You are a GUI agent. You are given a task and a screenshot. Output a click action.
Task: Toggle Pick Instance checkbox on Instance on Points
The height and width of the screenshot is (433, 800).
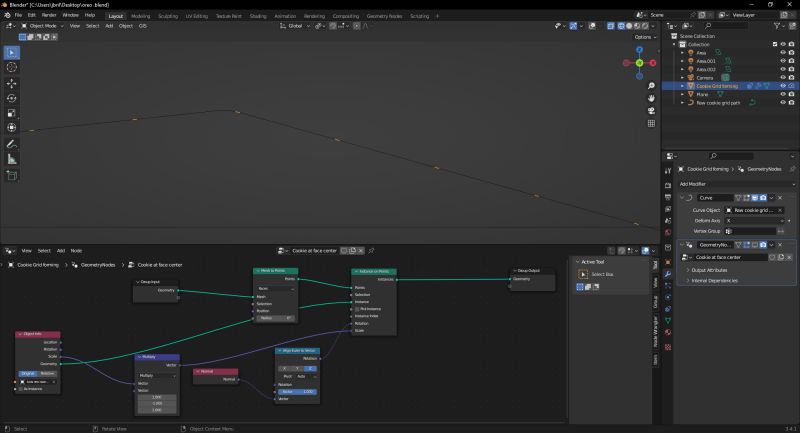tap(357, 309)
